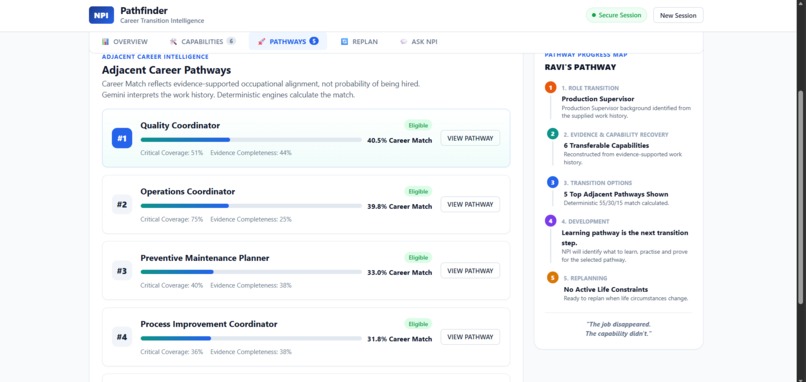View pathway for Preventive Maintenance Planner
Image resolution: width=806 pixels, height=382 pixels.
click(x=470, y=271)
